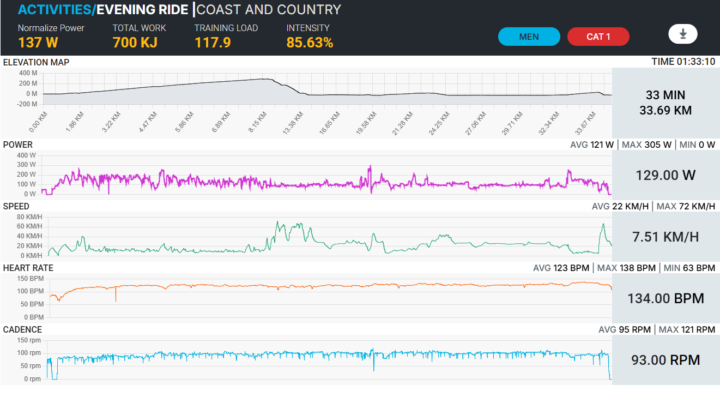Click the AVG 22 KM/H speed stat
The height and width of the screenshot is (397, 720).
tap(620, 207)
